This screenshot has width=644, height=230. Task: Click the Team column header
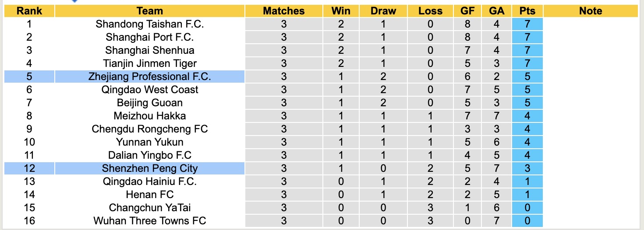149,11
